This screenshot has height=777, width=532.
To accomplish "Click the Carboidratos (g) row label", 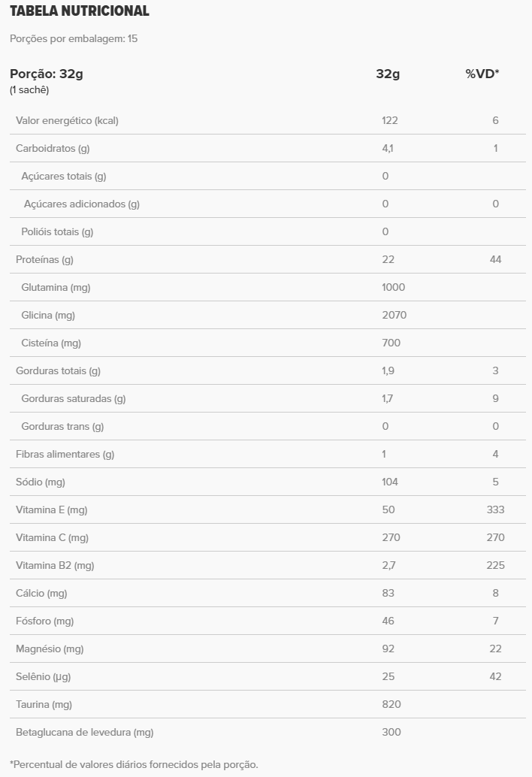I will tap(53, 148).
